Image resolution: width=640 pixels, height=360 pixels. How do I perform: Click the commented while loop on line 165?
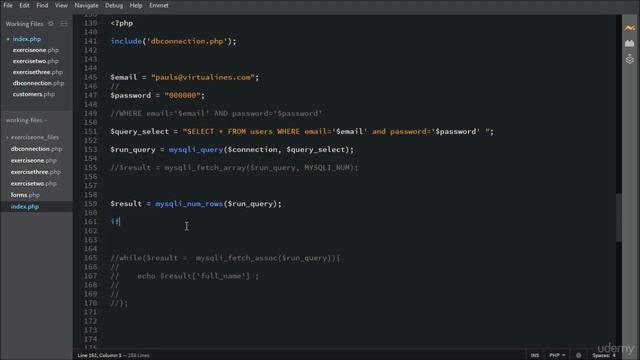(x=225, y=258)
